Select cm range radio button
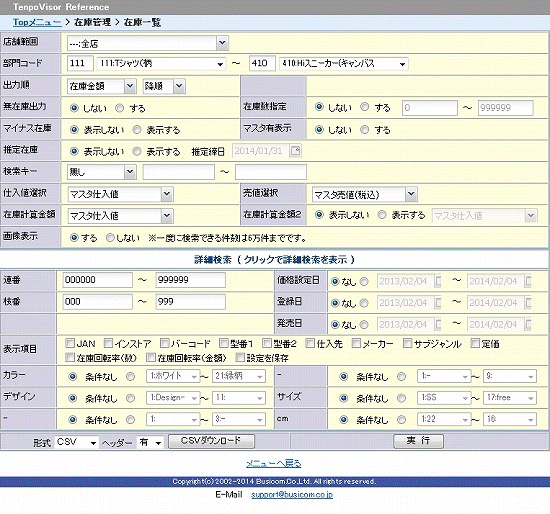 (x=401, y=420)
